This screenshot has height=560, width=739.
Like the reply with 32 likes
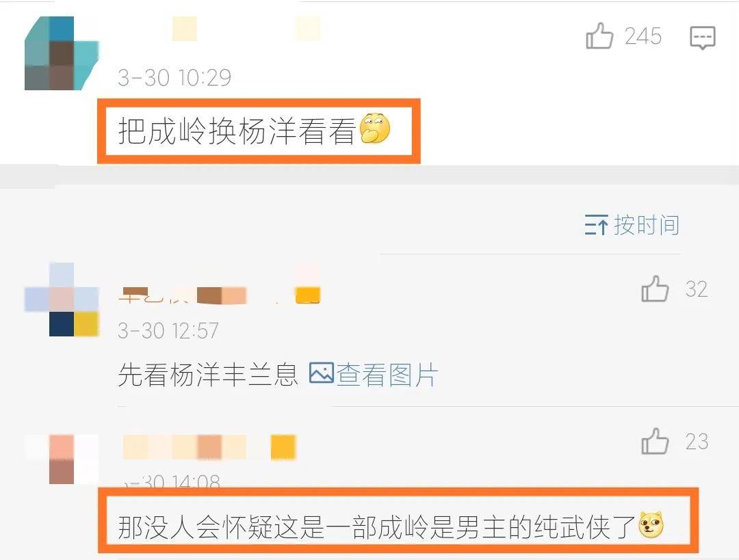click(655, 289)
